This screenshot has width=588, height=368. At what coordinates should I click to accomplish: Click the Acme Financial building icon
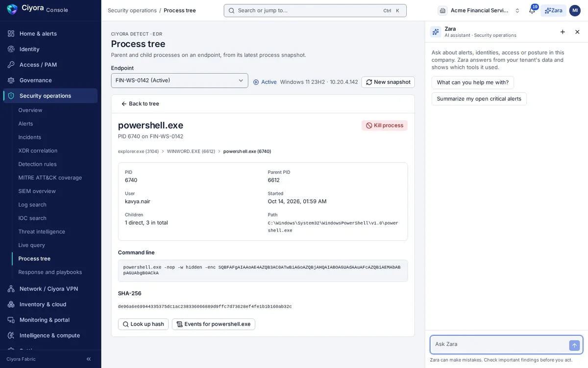[x=442, y=10]
